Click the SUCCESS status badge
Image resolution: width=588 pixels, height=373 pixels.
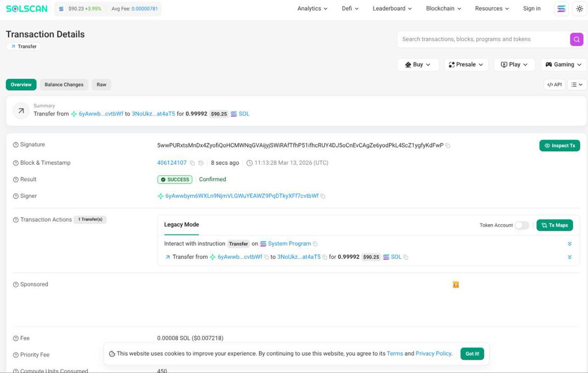point(175,180)
